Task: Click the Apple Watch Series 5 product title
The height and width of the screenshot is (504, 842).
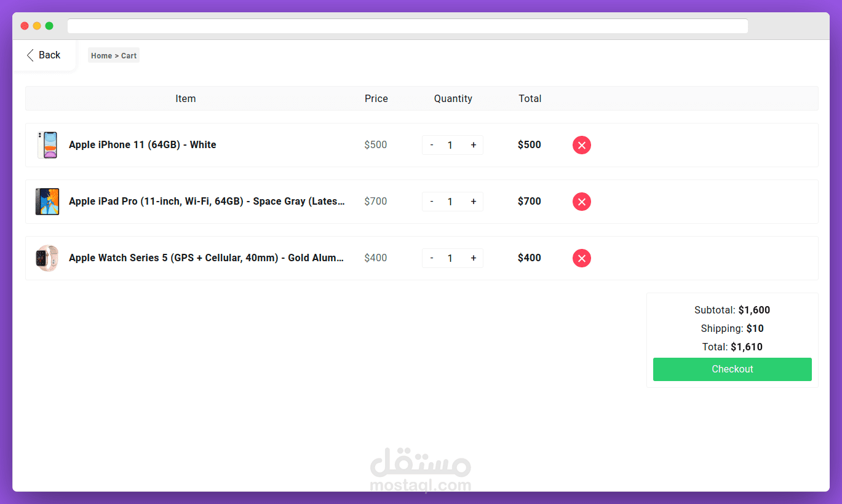Action: pyautogui.click(x=207, y=258)
